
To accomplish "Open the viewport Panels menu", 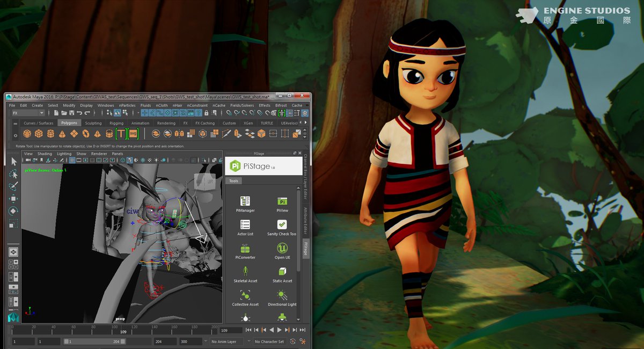I will 117,154.
